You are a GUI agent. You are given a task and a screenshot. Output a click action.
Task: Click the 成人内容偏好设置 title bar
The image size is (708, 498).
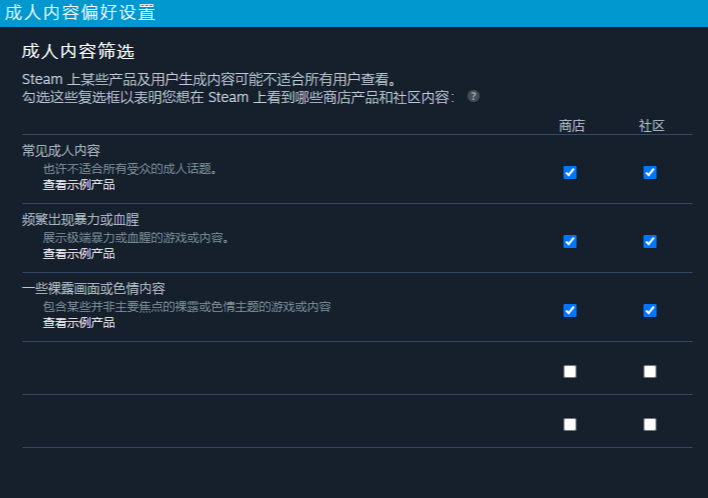(x=80, y=12)
